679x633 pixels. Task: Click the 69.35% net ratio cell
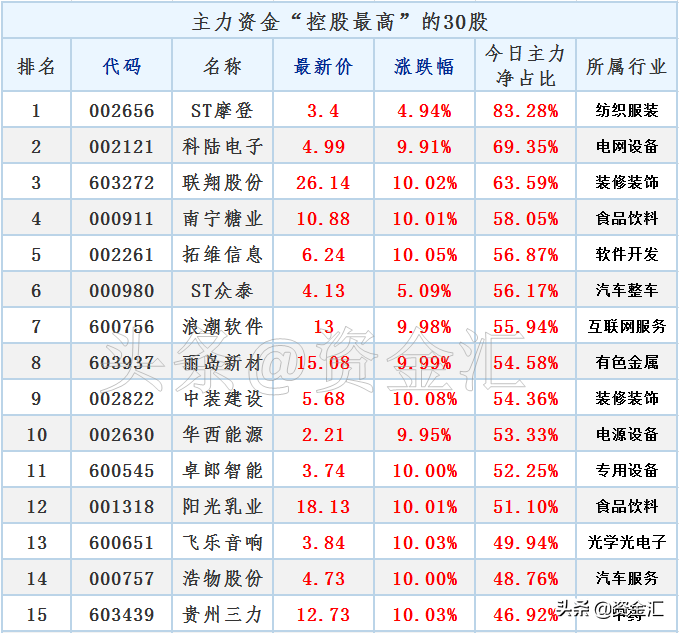tap(525, 147)
